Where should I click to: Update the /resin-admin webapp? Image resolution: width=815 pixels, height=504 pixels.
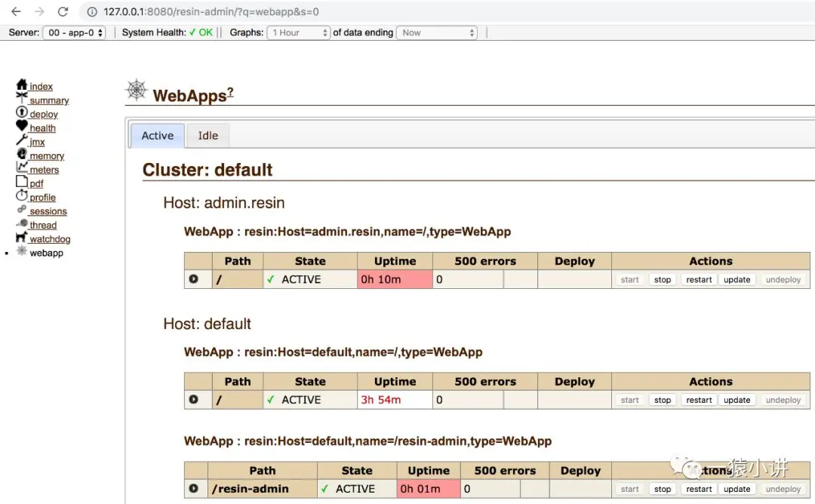click(737, 489)
